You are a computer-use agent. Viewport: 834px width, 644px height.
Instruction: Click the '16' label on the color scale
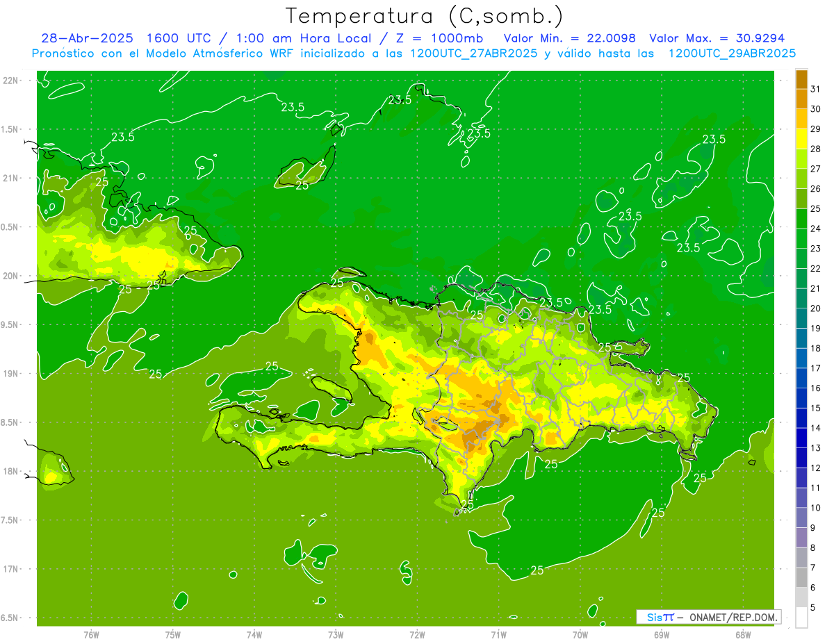click(x=815, y=388)
